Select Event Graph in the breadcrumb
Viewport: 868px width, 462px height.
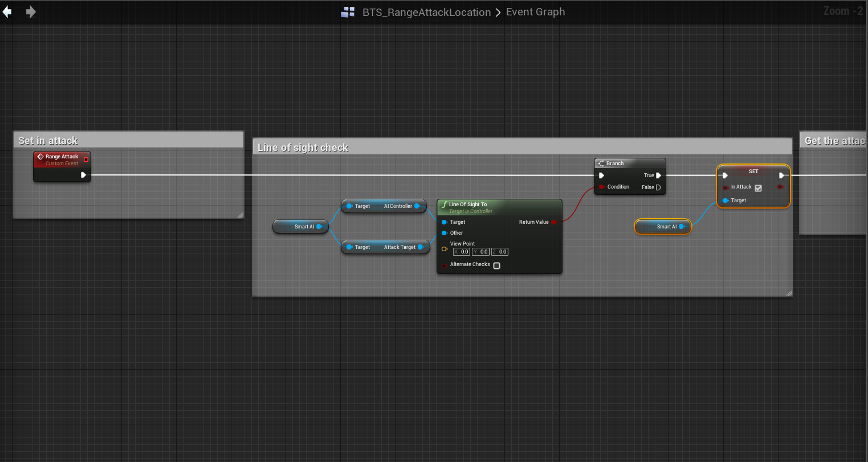pyautogui.click(x=535, y=12)
